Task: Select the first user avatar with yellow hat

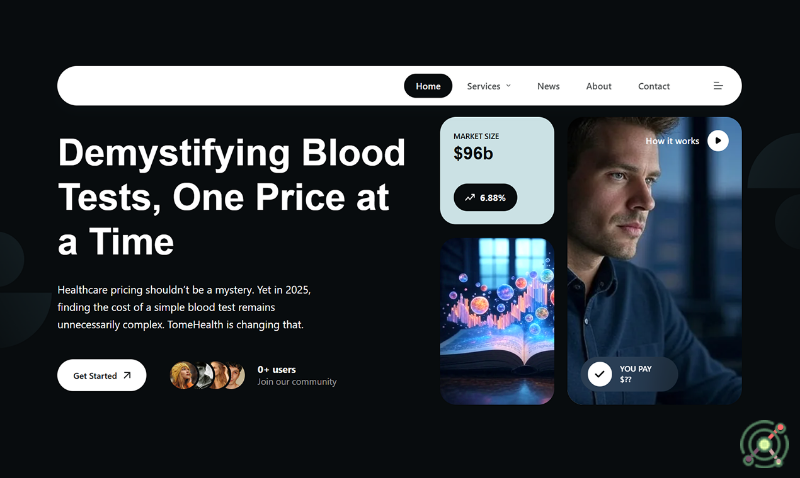Action: click(183, 375)
